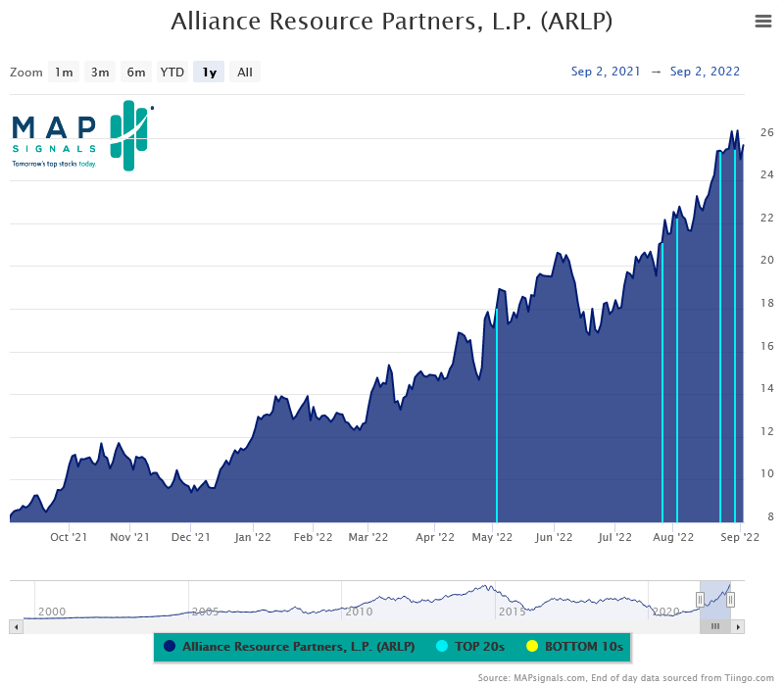Click the Sep '22 x-axis label
Image resolution: width=784 pixels, height=686 pixels.
(740, 537)
